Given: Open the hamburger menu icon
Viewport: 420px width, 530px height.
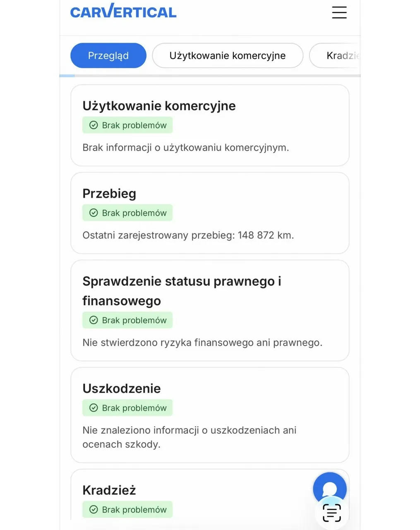Looking at the screenshot, I should pyautogui.click(x=339, y=12).
